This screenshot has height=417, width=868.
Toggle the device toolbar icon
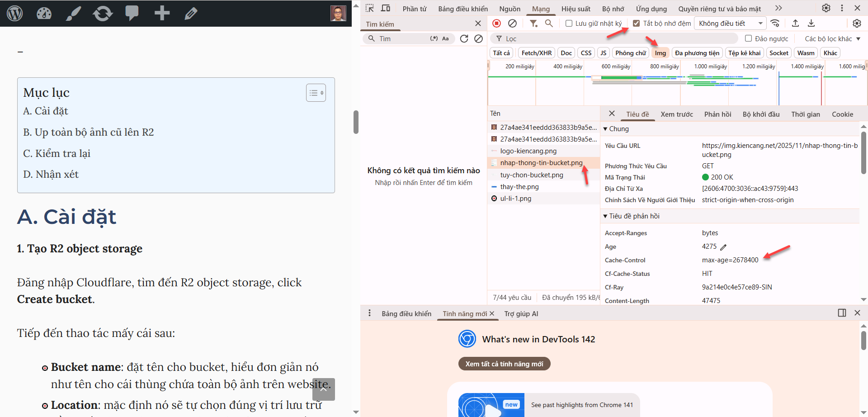tap(386, 8)
